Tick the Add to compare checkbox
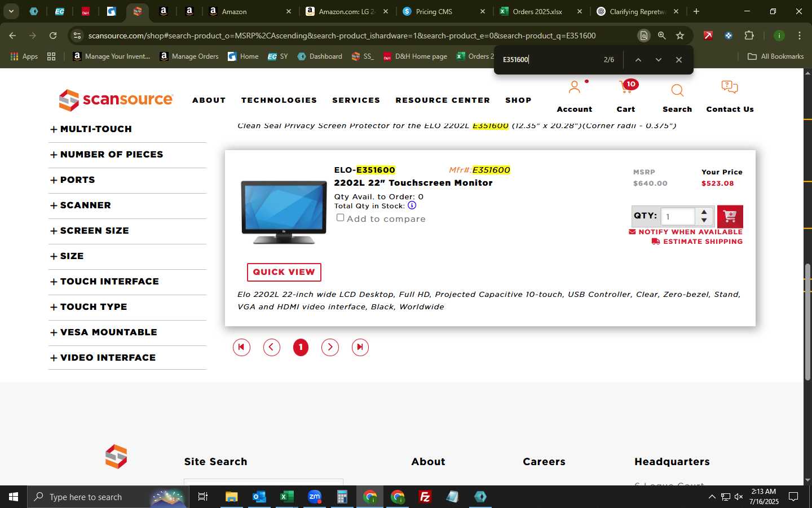Screen dimensions: 812x508 coord(340,217)
